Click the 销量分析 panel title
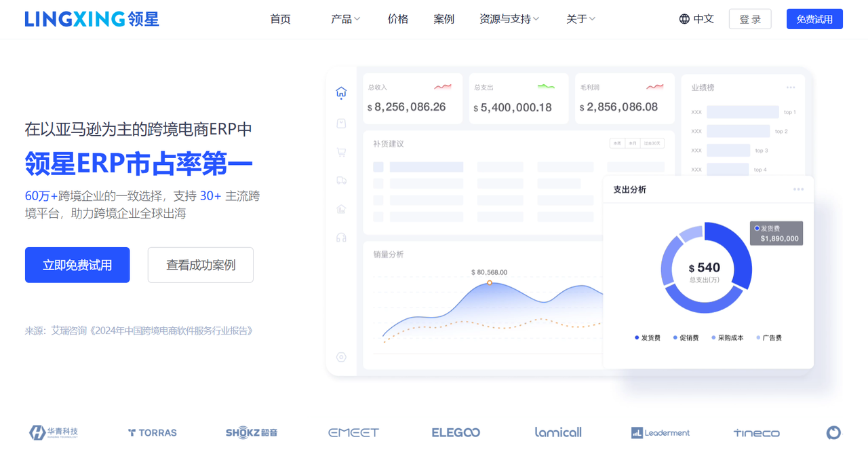The height and width of the screenshot is (469, 868). coord(389,254)
